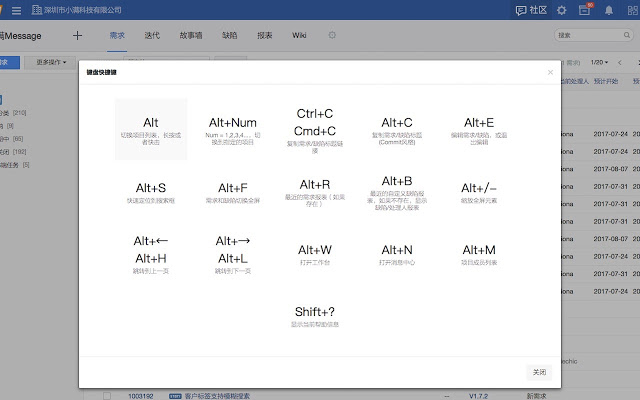Expand the 更多操作 dropdown
640x400 pixels.
click(x=51, y=62)
